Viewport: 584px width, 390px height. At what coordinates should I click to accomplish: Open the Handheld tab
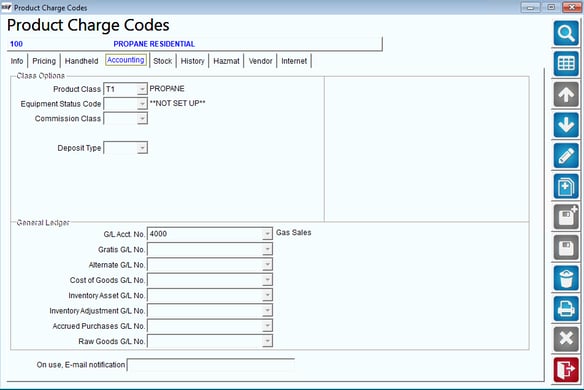point(82,61)
